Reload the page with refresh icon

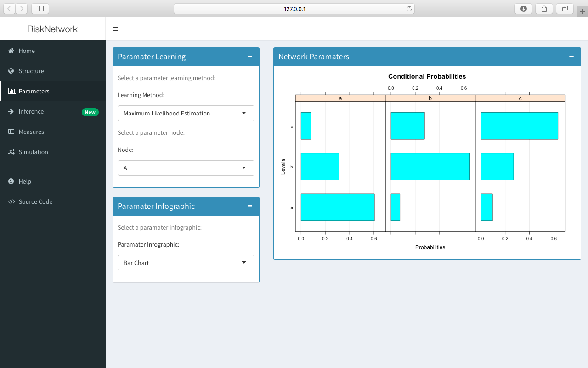(x=409, y=9)
